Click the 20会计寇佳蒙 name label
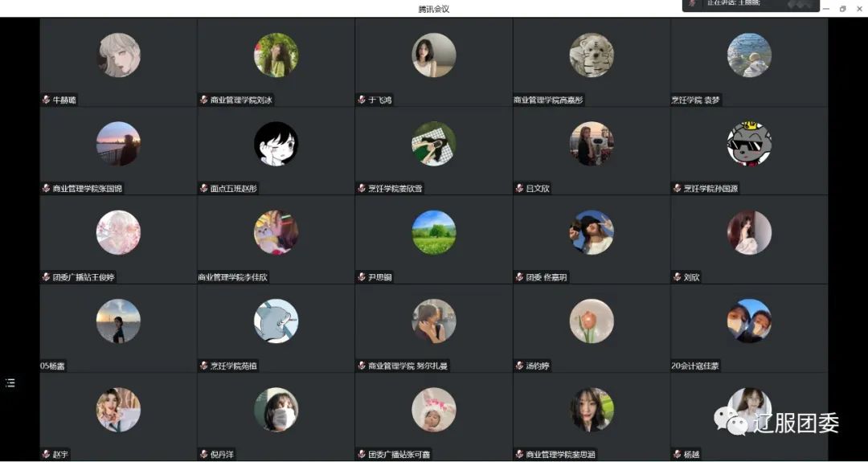 pos(695,366)
